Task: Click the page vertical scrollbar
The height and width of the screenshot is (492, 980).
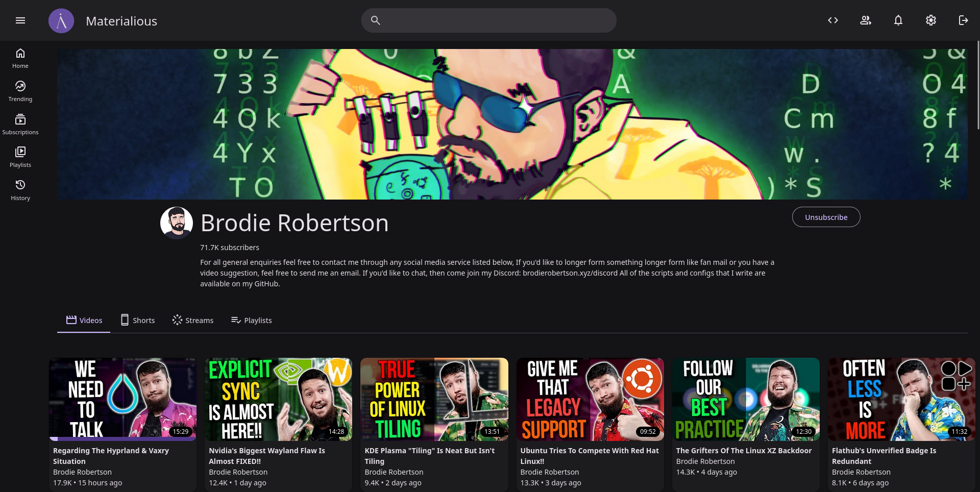Action: [x=977, y=85]
